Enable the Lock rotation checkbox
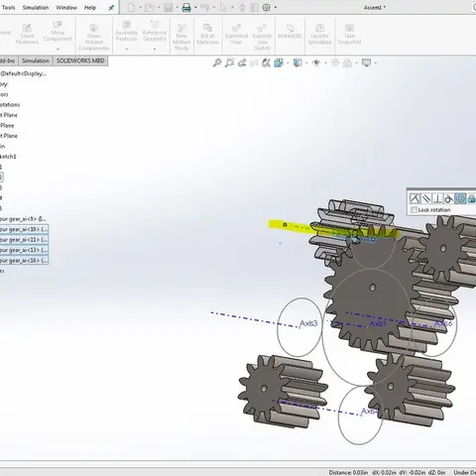The width and height of the screenshot is (476, 476). [x=414, y=210]
